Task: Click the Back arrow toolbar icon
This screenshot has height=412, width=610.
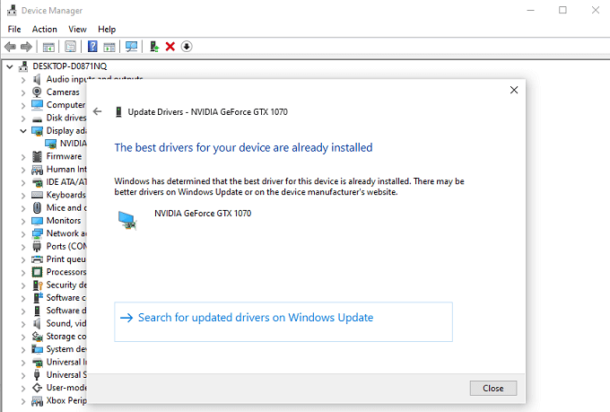Action: point(10,47)
